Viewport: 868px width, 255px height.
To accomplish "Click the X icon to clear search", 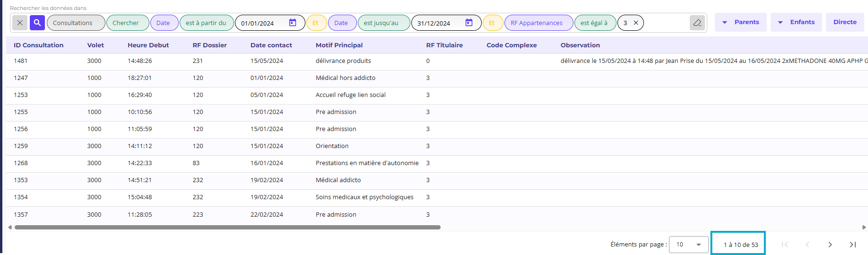I will (20, 23).
